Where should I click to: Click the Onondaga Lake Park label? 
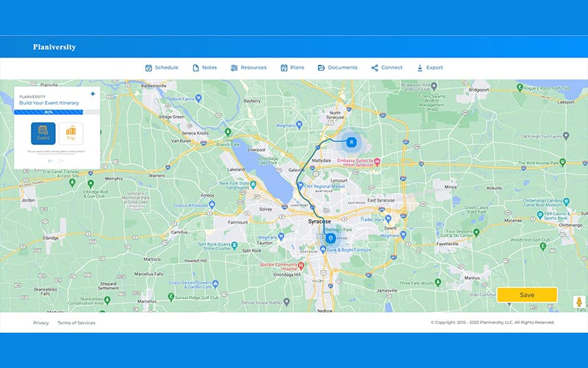[x=268, y=160]
